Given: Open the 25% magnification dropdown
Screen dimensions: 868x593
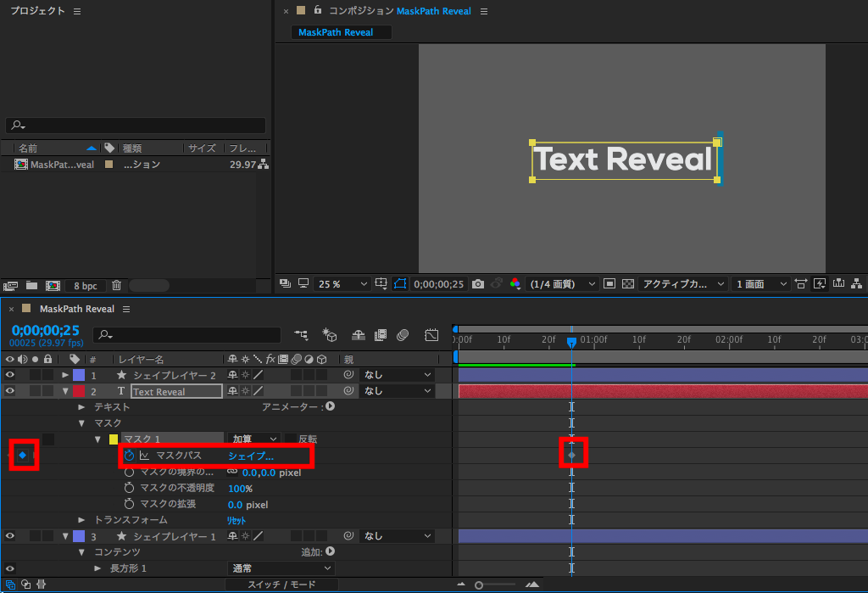Looking at the screenshot, I should coord(342,284).
